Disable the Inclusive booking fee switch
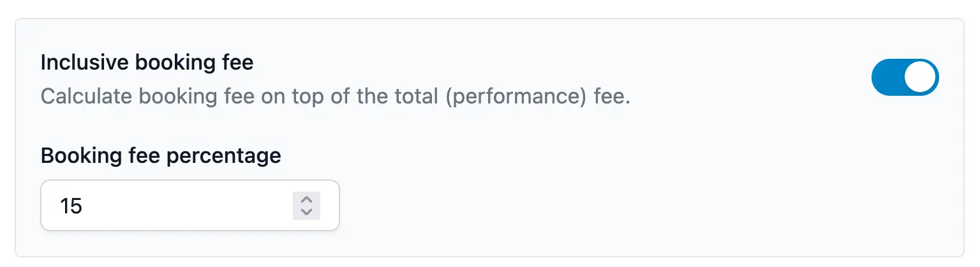The image size is (980, 267). (x=905, y=77)
